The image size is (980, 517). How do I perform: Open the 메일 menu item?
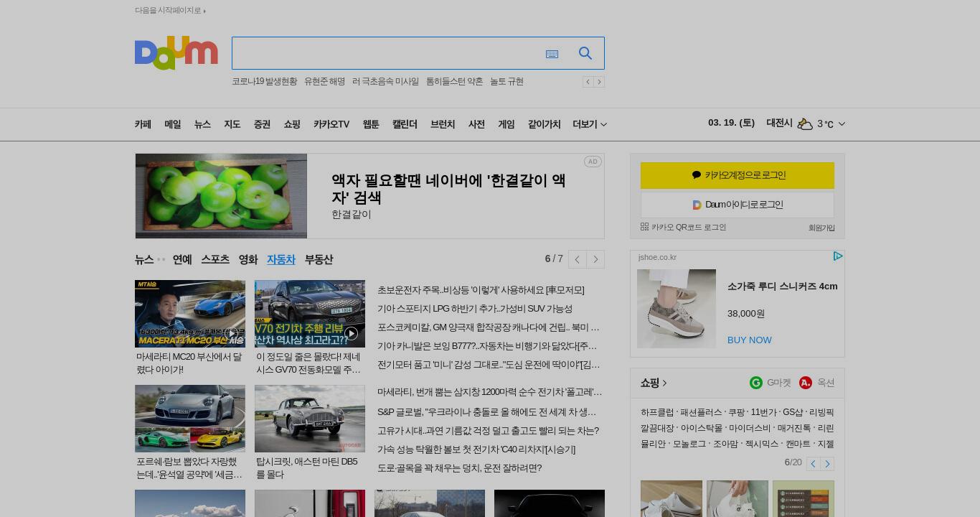tap(173, 124)
